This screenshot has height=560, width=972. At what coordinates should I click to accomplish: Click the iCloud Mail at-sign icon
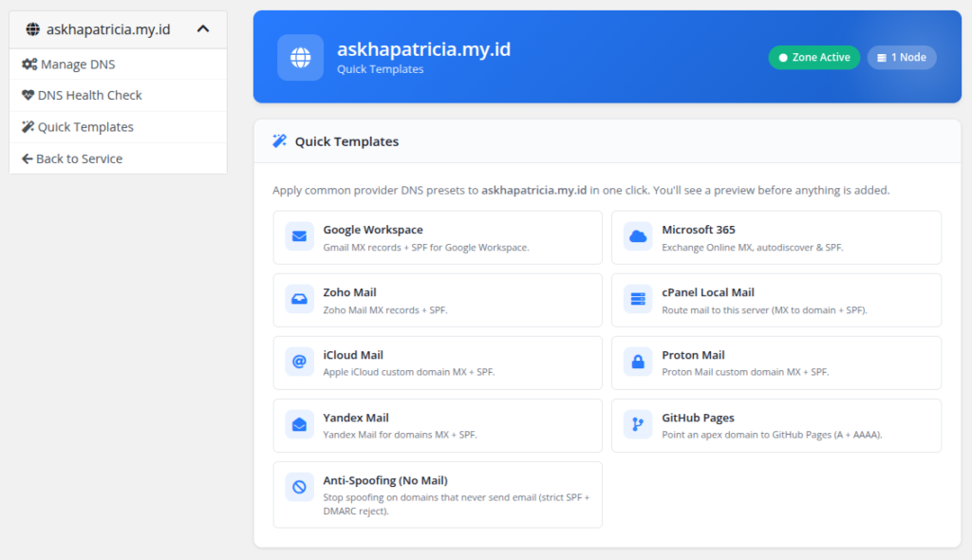pos(299,362)
